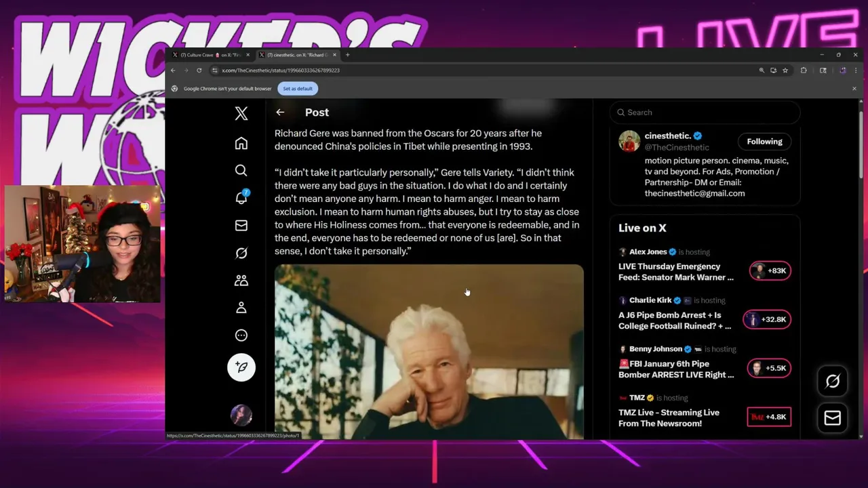Click Set as default button
Image resolution: width=868 pixels, height=488 pixels.
click(298, 89)
